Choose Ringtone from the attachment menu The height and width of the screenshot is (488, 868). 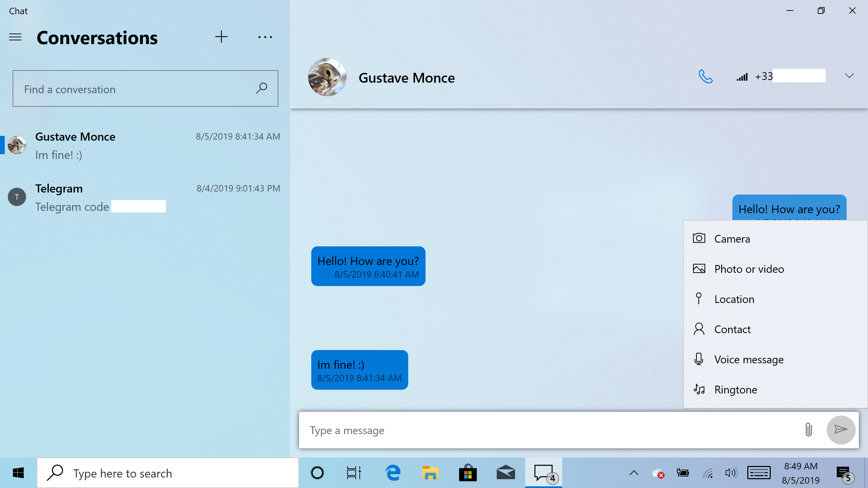pos(735,390)
